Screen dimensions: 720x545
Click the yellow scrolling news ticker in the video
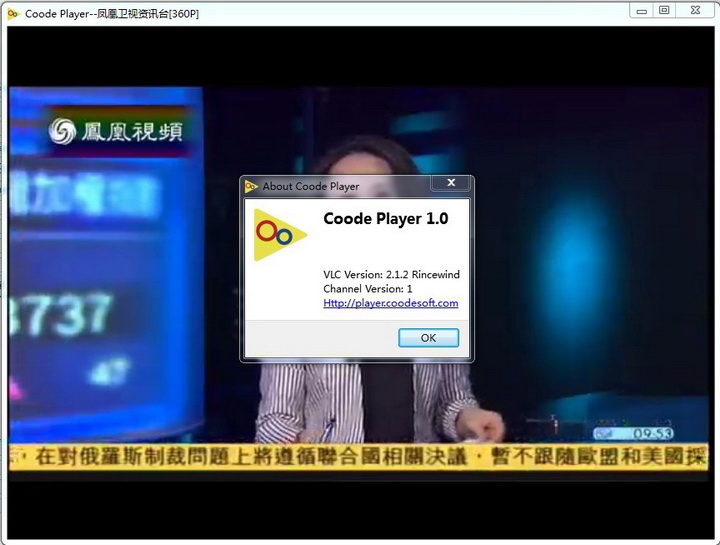[x=358, y=457]
